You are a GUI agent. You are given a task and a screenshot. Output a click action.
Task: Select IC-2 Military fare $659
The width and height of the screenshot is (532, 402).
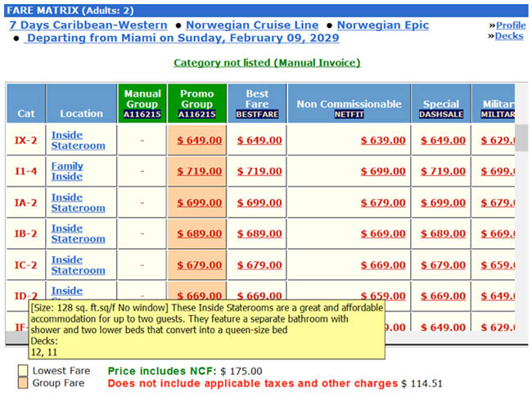[x=498, y=264]
